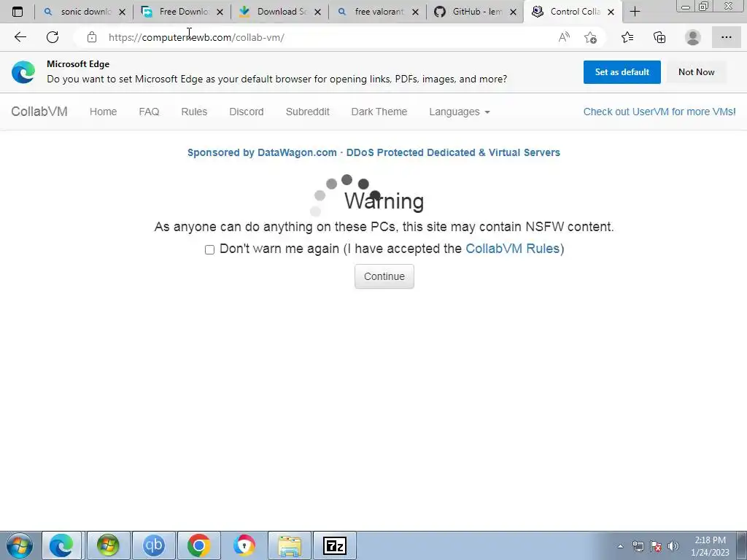Open Microsoft Edge from the taskbar
Screen dimensions: 747x560
[62, 545]
